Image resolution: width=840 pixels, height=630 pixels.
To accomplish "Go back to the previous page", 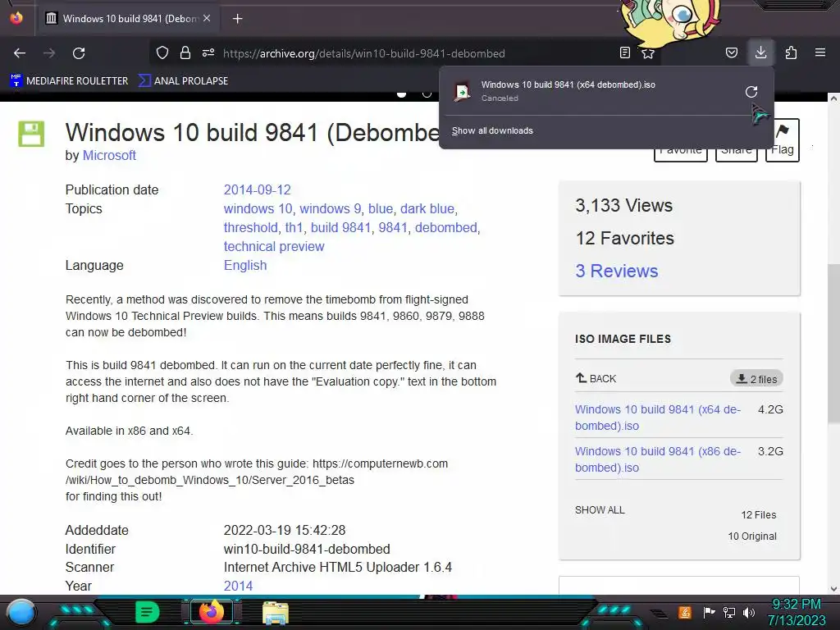I will [20, 53].
